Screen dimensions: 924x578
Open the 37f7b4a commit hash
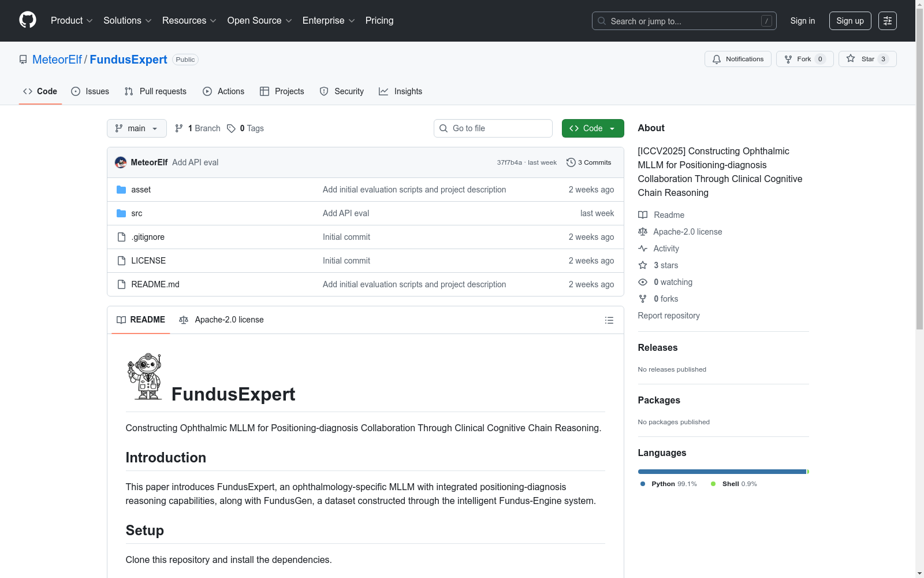click(x=509, y=162)
